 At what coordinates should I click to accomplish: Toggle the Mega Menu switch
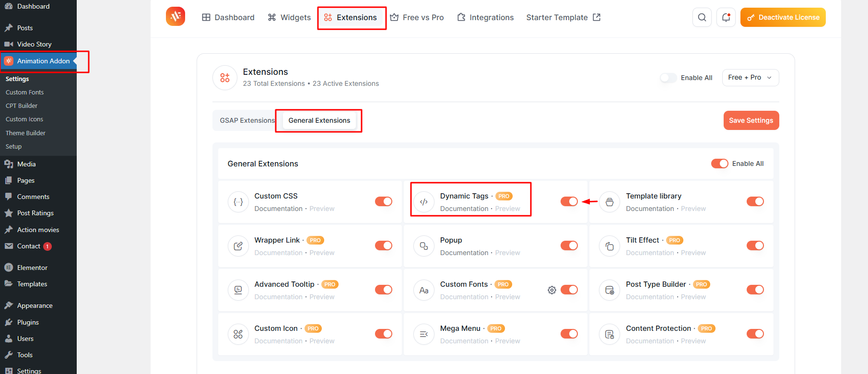tap(569, 334)
